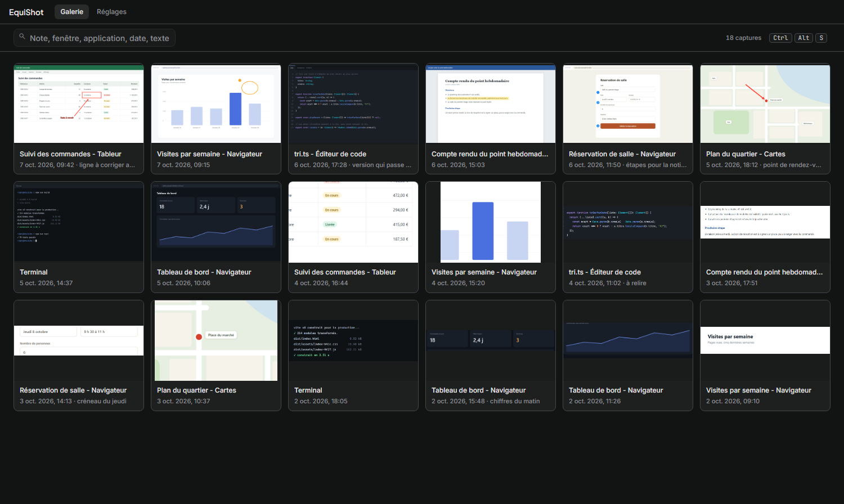844x504 pixels.
Task: Open Réservation de salle capture noted créneau du jeudi
Action: click(79, 355)
